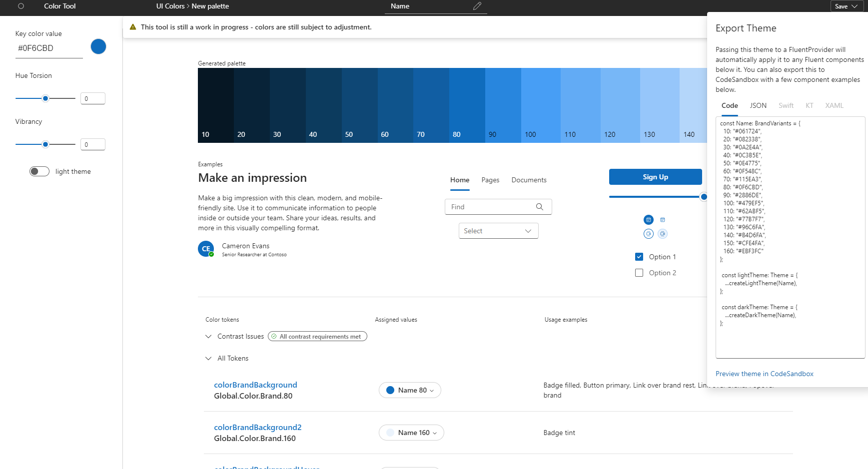Open the Name 160 assigned value dropdown
The height and width of the screenshot is (469, 868).
[x=411, y=433]
